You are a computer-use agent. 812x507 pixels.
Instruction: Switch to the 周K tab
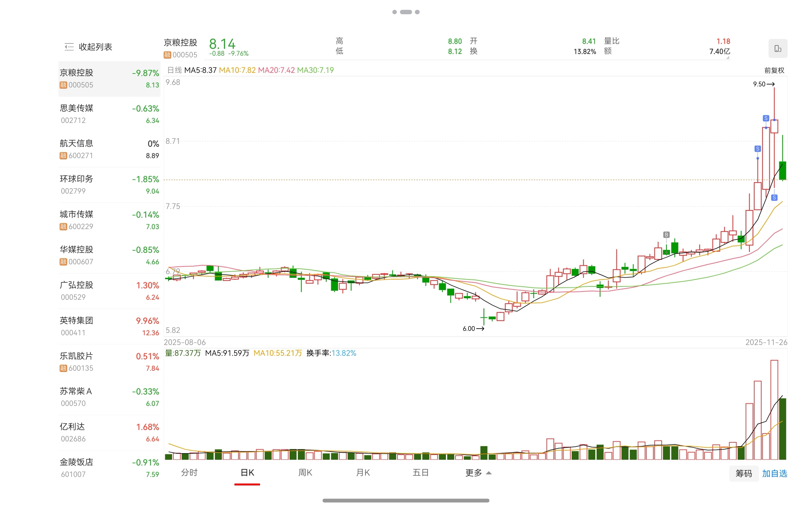pyautogui.click(x=305, y=473)
